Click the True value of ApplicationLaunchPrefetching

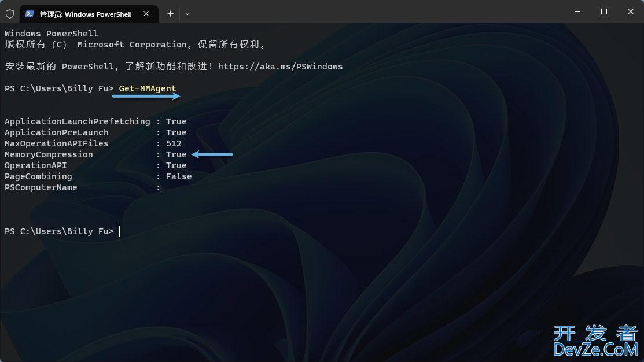pyautogui.click(x=176, y=121)
